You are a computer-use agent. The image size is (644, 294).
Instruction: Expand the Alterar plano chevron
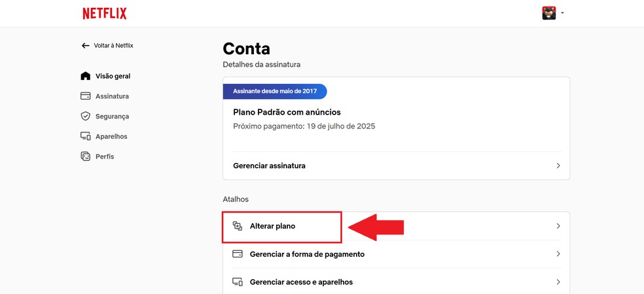(558, 226)
